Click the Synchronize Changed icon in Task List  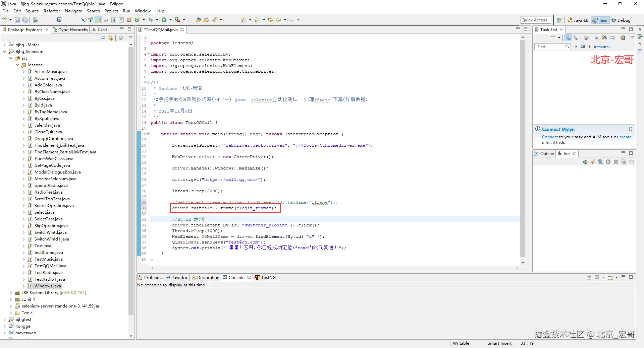[623, 38]
